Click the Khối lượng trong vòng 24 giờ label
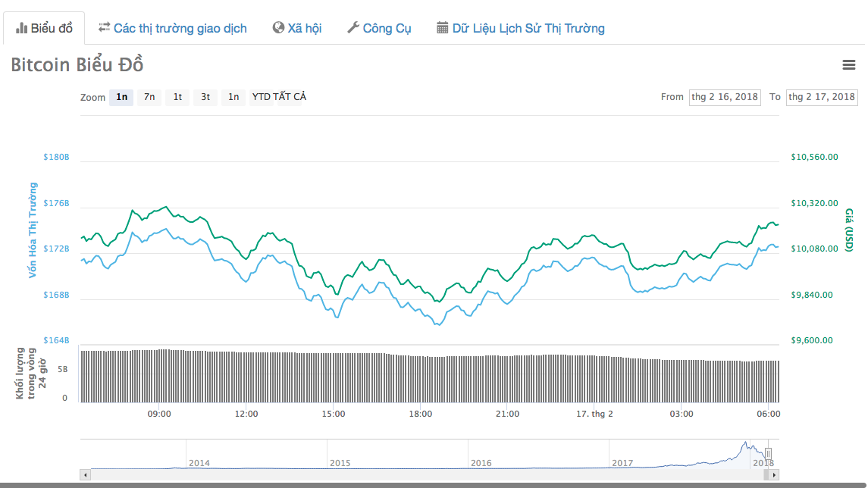 point(31,373)
